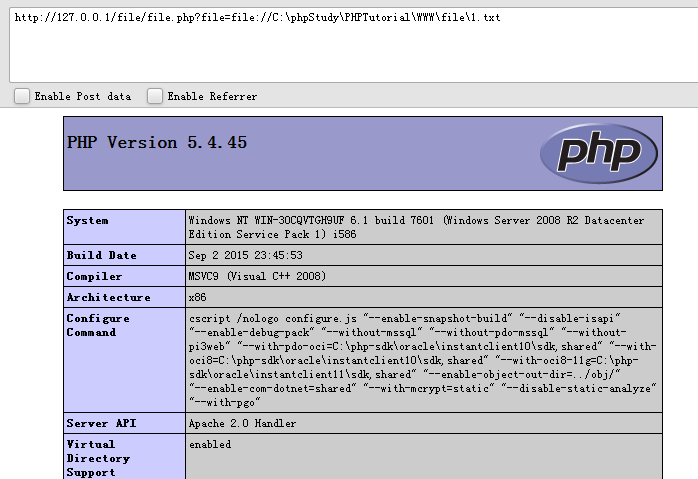Click the x86 architecture value
This screenshot has height=479, width=698.
197,297
